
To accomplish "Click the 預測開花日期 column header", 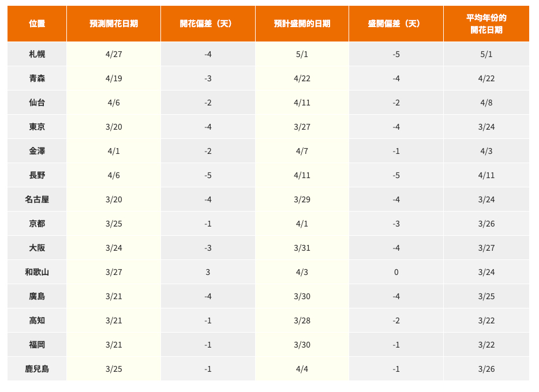I will (x=114, y=24).
